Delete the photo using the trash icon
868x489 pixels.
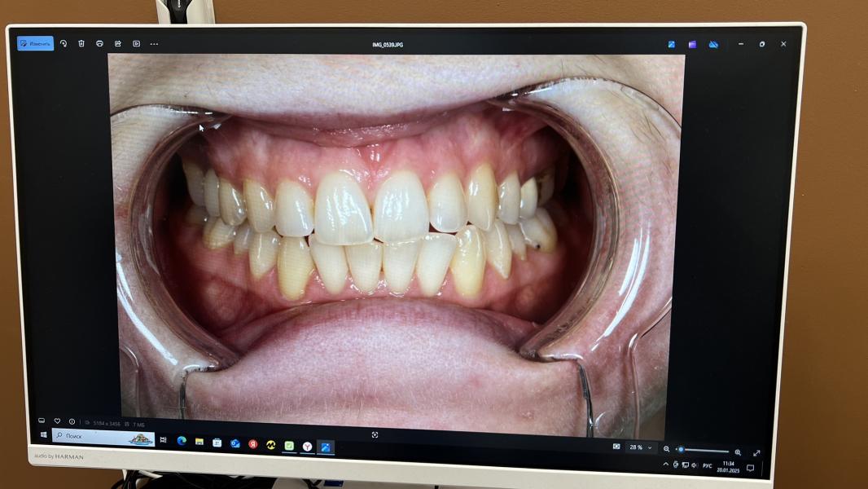click(x=81, y=43)
